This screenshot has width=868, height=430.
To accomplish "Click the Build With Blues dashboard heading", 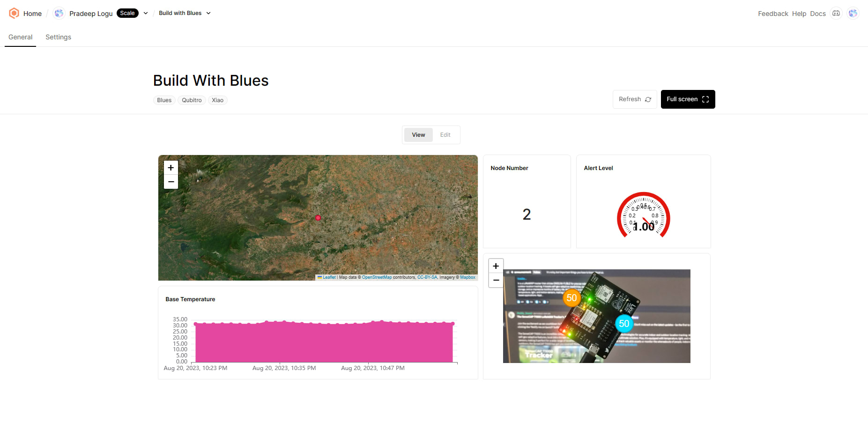I will coord(211,81).
